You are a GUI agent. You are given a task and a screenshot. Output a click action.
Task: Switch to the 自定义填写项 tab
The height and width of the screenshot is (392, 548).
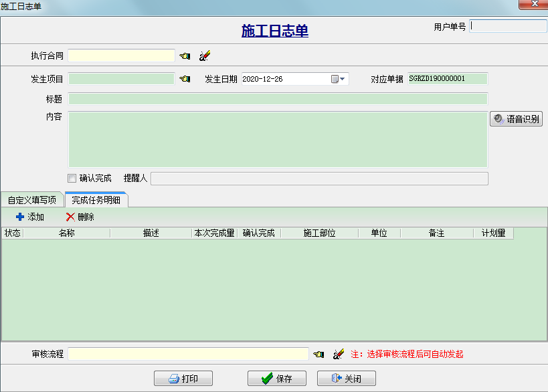pyautogui.click(x=32, y=200)
